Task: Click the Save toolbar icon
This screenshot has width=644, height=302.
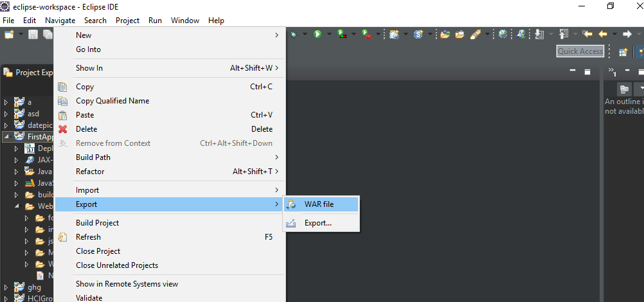Action: click(33, 35)
